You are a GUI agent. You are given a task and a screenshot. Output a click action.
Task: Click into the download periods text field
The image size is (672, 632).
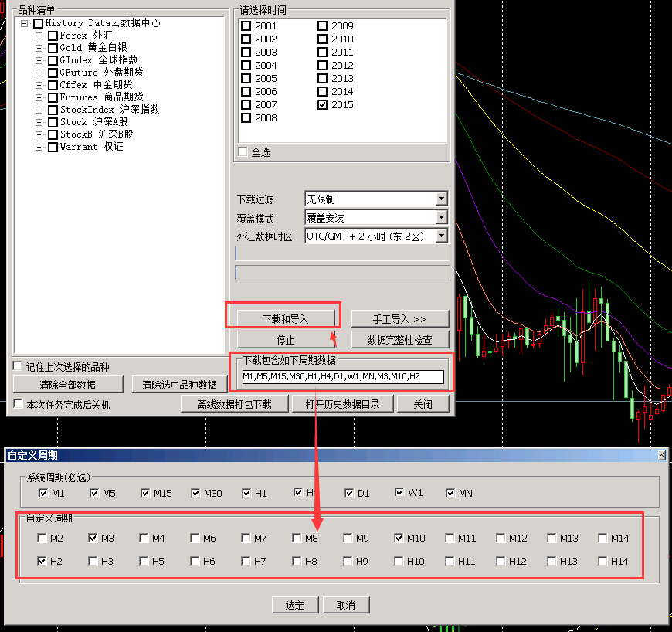pyautogui.click(x=342, y=377)
